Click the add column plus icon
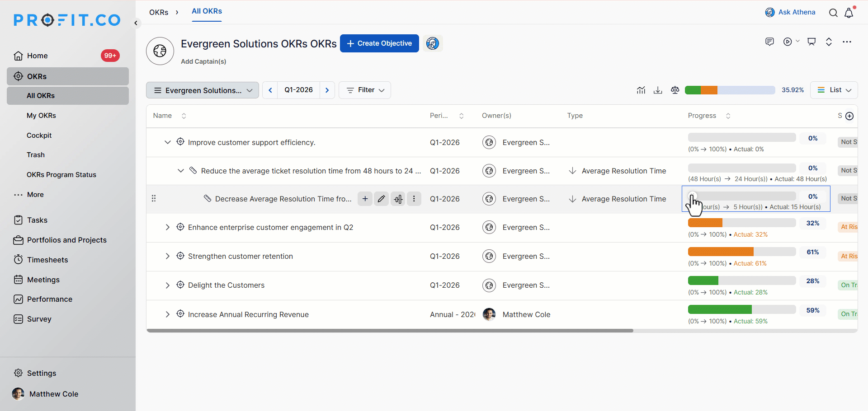Image resolution: width=868 pixels, height=411 pixels. pos(849,116)
